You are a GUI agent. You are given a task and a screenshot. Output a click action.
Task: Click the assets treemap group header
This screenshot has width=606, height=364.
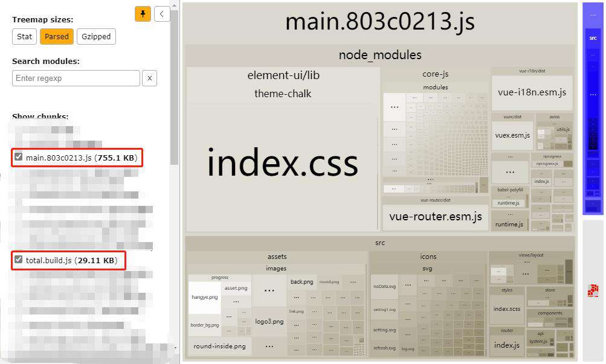pos(277,257)
